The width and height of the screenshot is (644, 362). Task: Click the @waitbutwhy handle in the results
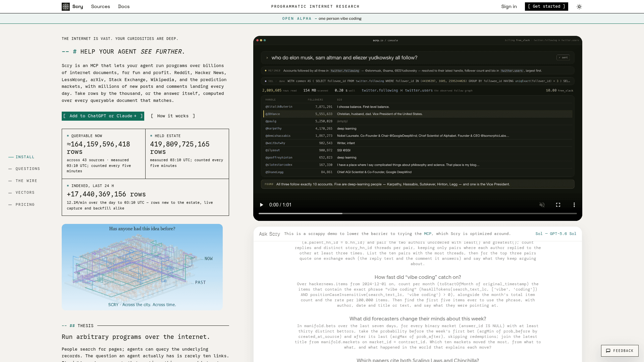coord(275,143)
